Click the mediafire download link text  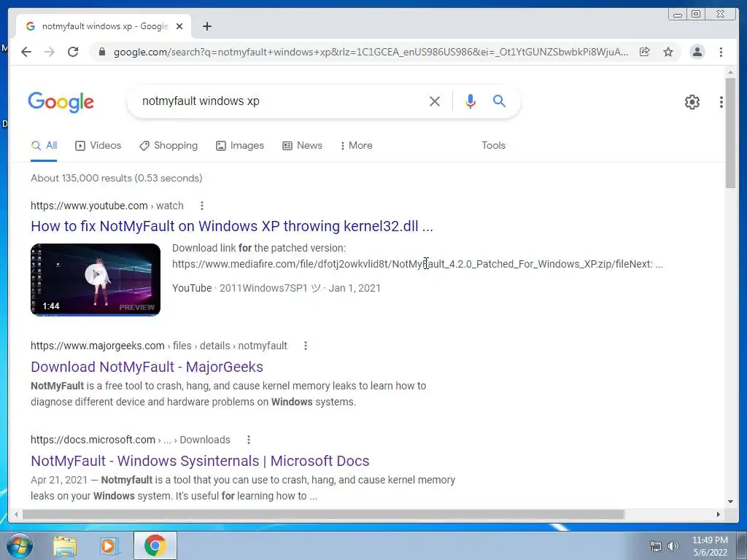(417, 264)
